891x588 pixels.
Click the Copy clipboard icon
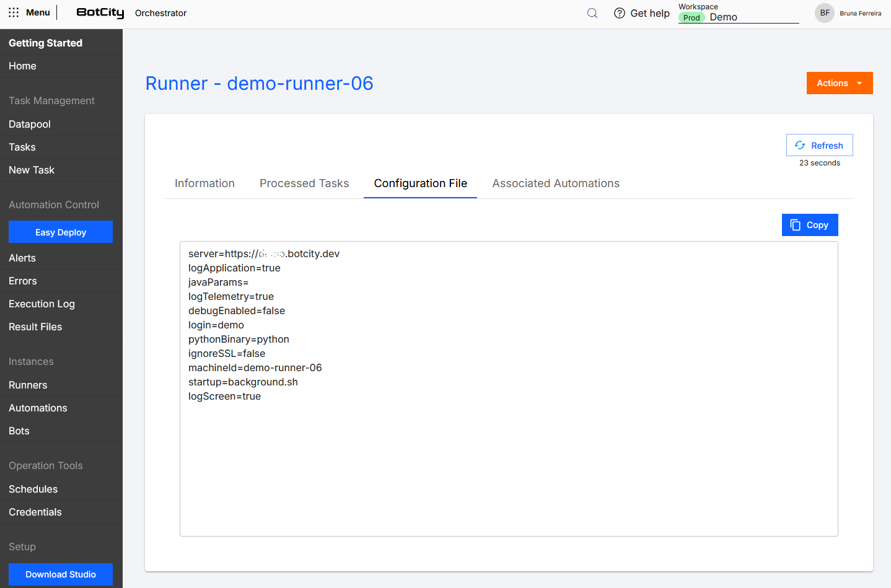pos(796,225)
